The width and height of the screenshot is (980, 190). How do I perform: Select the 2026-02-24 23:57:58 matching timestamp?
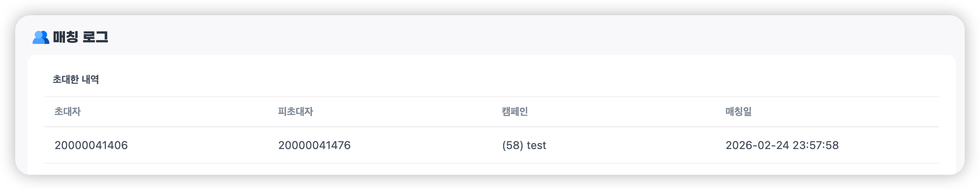pyautogui.click(x=782, y=146)
